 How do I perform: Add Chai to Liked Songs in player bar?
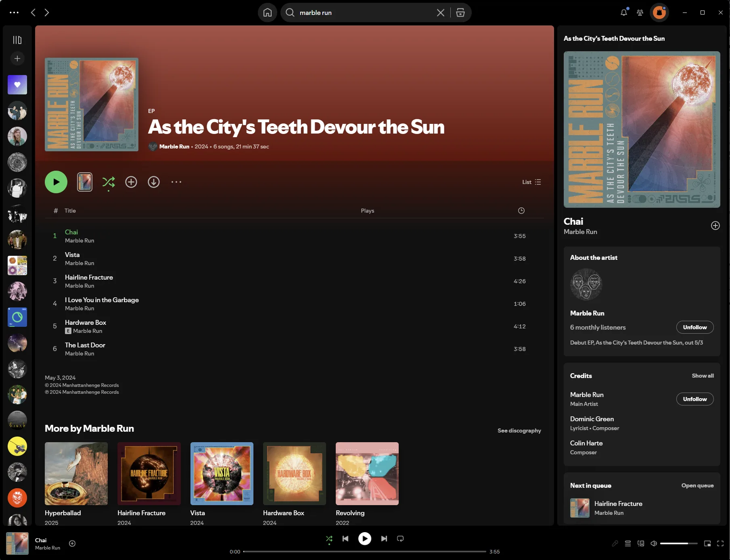tap(72, 543)
